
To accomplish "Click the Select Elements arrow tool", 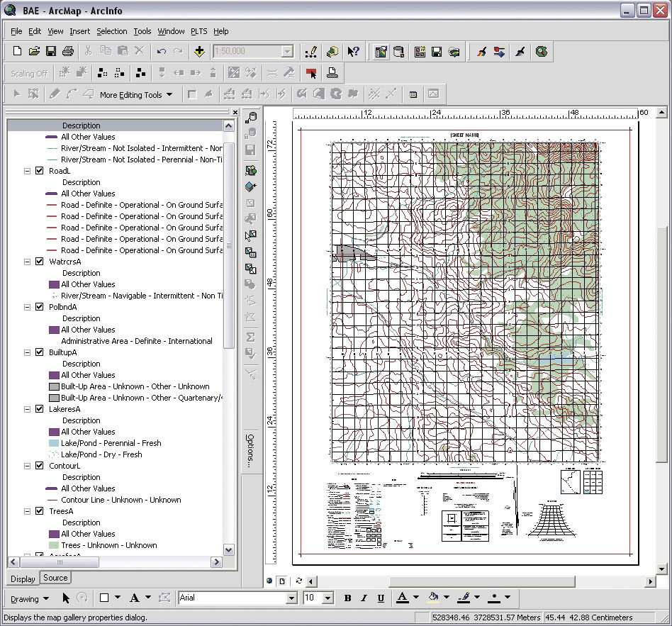I will (x=66, y=598).
